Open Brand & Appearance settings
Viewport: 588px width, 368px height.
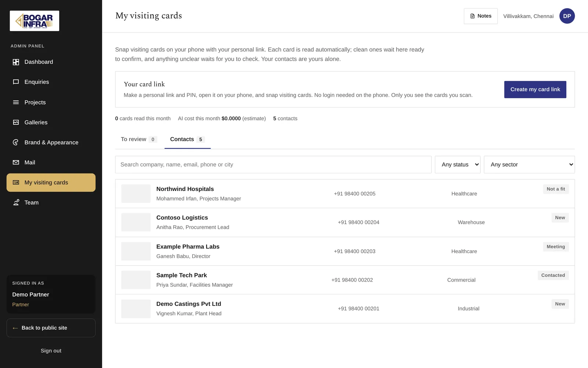coord(51,142)
